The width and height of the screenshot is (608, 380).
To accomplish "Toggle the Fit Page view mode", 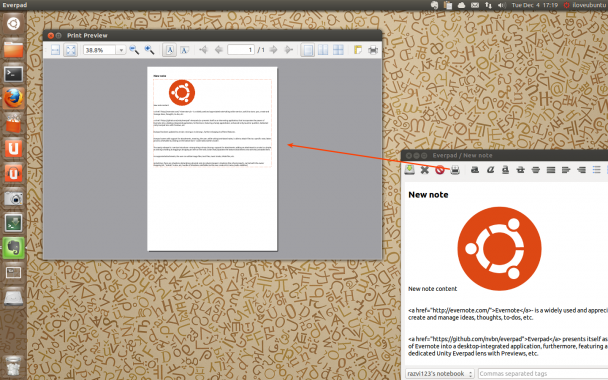I will (70, 50).
